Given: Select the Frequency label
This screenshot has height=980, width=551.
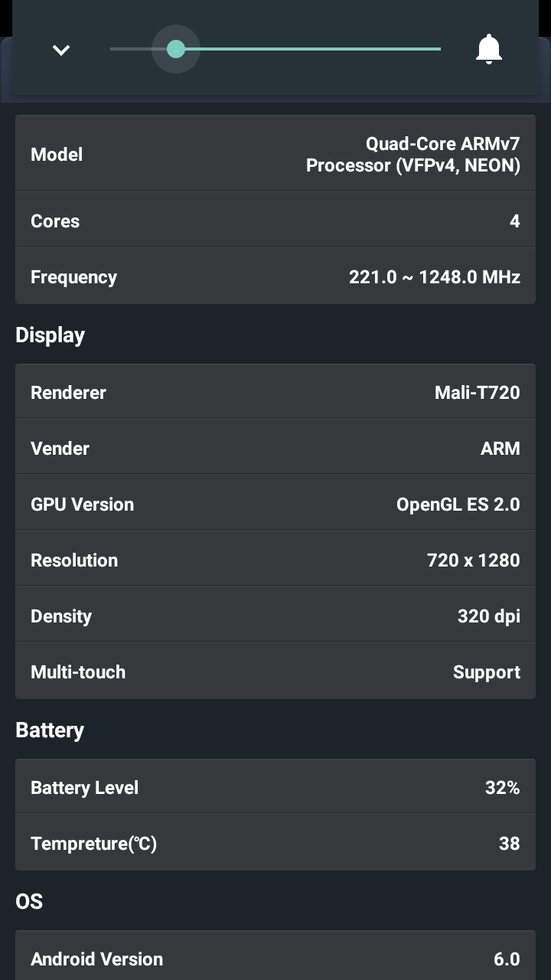Looking at the screenshot, I should 73,277.
